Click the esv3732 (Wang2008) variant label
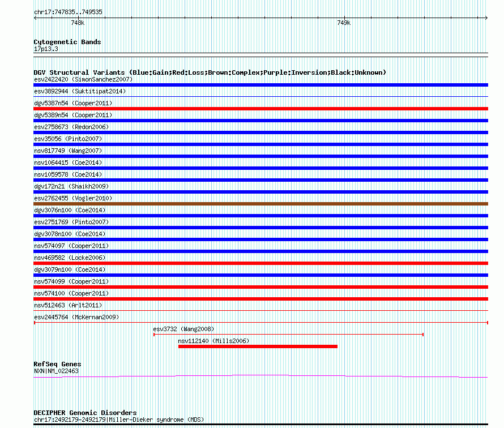 (183, 329)
